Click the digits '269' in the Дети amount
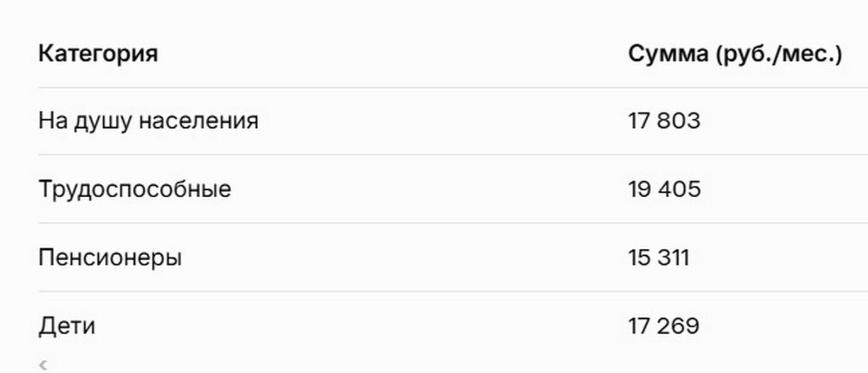The image size is (868, 373). 678,326
